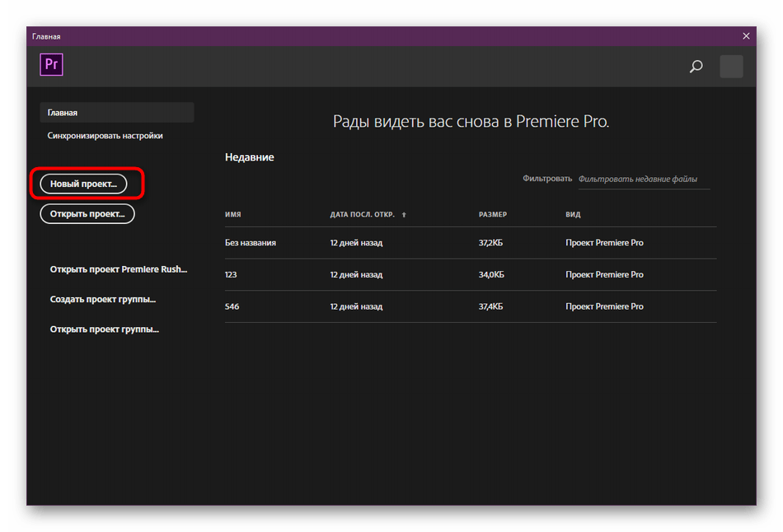The height and width of the screenshot is (532, 783).
Task: Open search with the magnifier icon
Action: click(x=696, y=67)
